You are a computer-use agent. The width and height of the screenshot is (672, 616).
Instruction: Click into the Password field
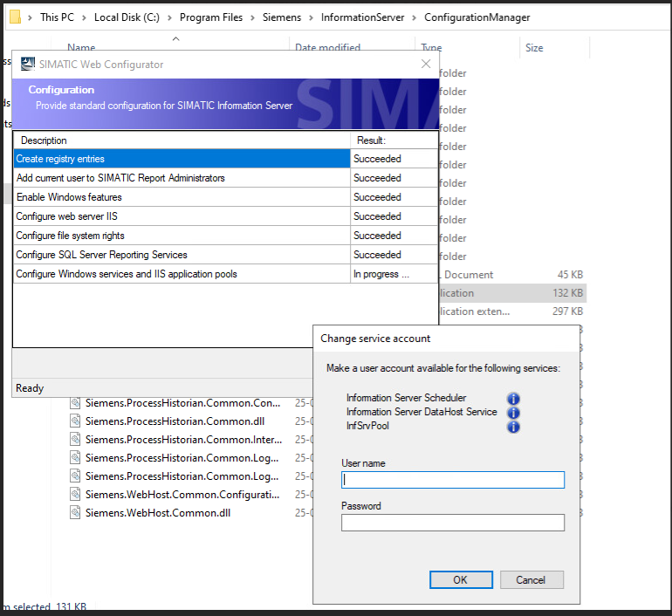pyautogui.click(x=452, y=523)
